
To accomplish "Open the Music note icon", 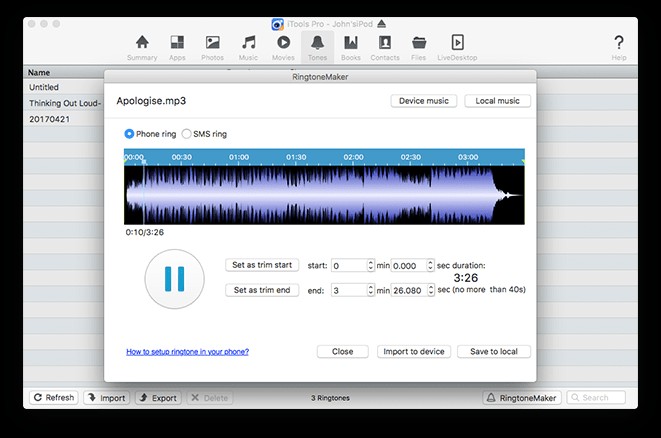I will 248,46.
